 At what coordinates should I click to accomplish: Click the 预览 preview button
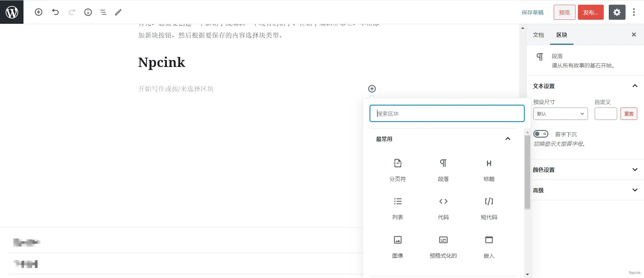pyautogui.click(x=565, y=12)
